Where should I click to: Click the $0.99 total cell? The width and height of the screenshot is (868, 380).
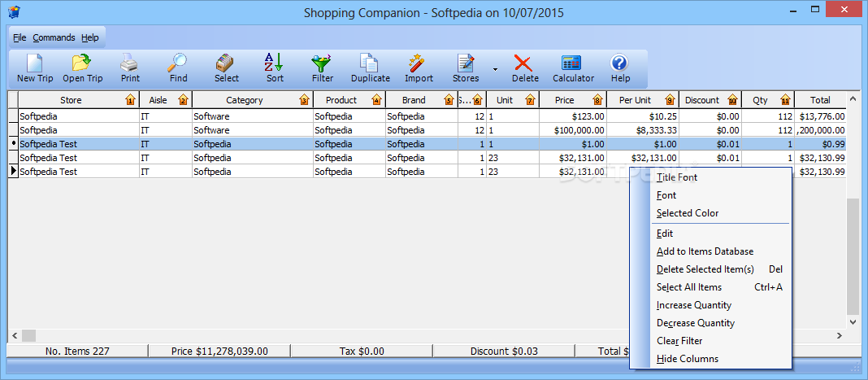click(x=820, y=143)
